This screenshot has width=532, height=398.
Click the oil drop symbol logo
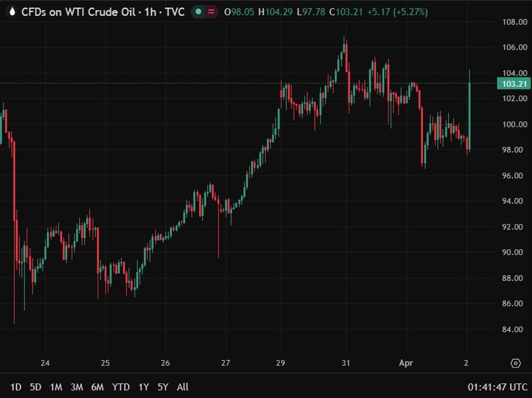[12, 11]
